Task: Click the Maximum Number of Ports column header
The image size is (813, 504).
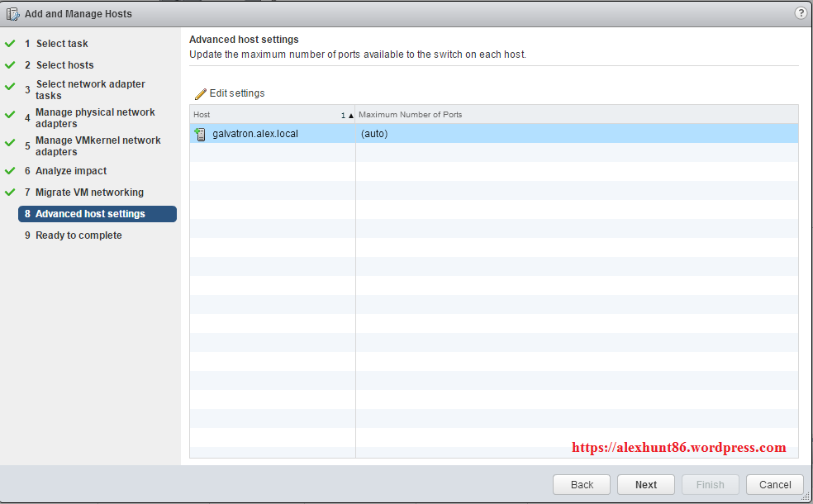Action: pyautogui.click(x=577, y=115)
